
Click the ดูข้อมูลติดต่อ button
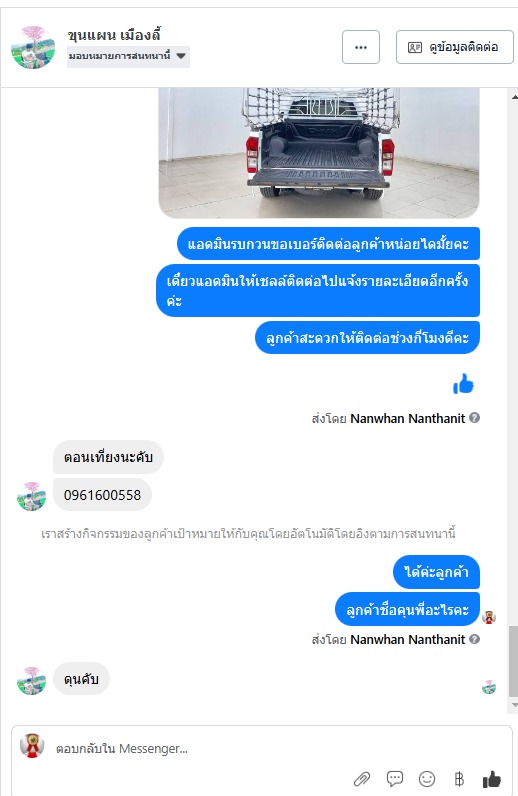[455, 47]
